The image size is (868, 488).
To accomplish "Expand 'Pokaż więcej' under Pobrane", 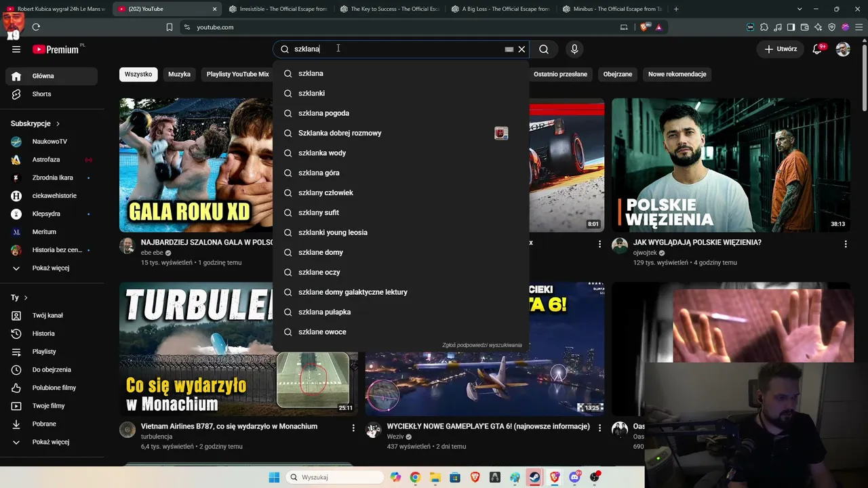I will point(52,442).
